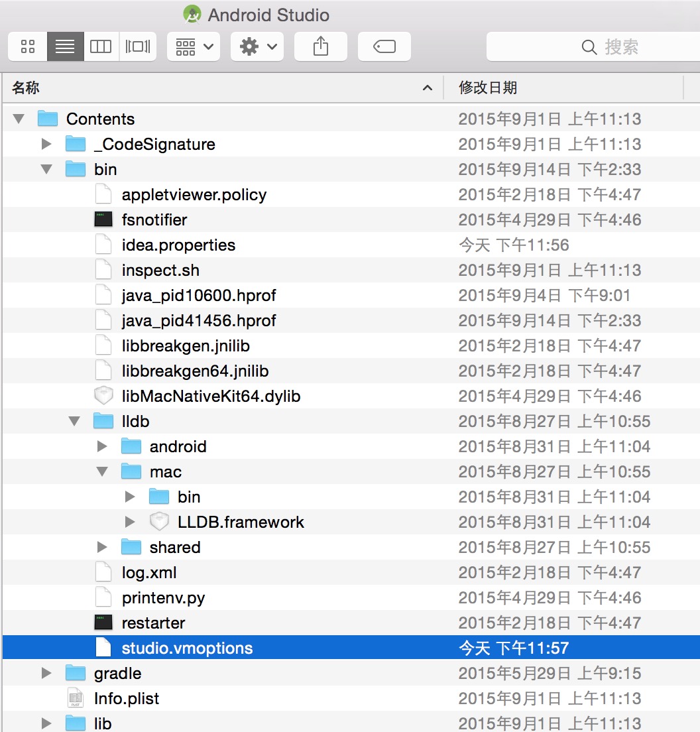
Task: Click the android folder icon
Action: coord(131,446)
